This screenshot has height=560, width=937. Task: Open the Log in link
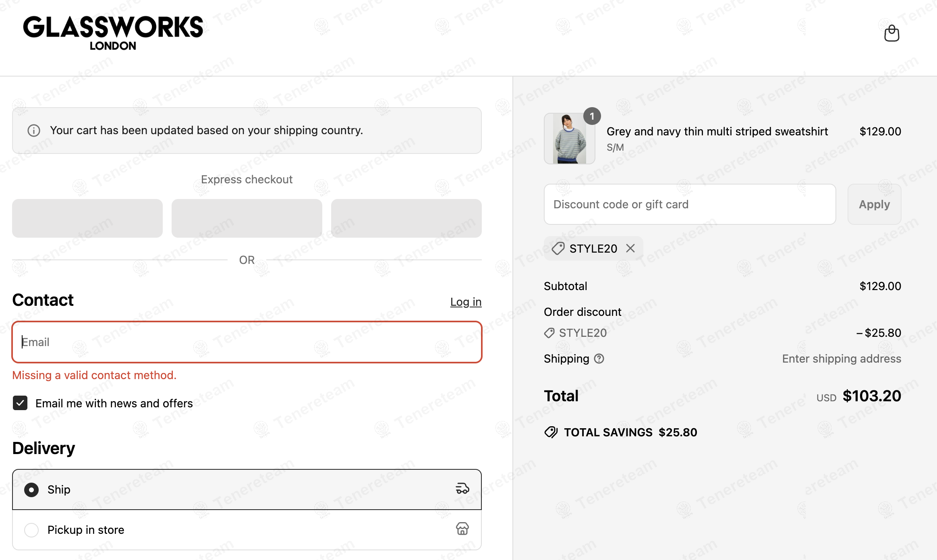tap(466, 302)
